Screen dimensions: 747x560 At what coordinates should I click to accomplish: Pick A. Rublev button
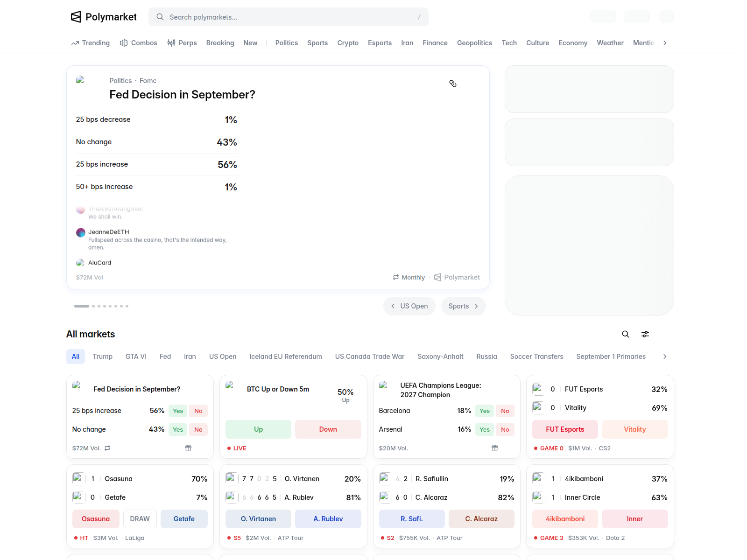pyautogui.click(x=328, y=519)
